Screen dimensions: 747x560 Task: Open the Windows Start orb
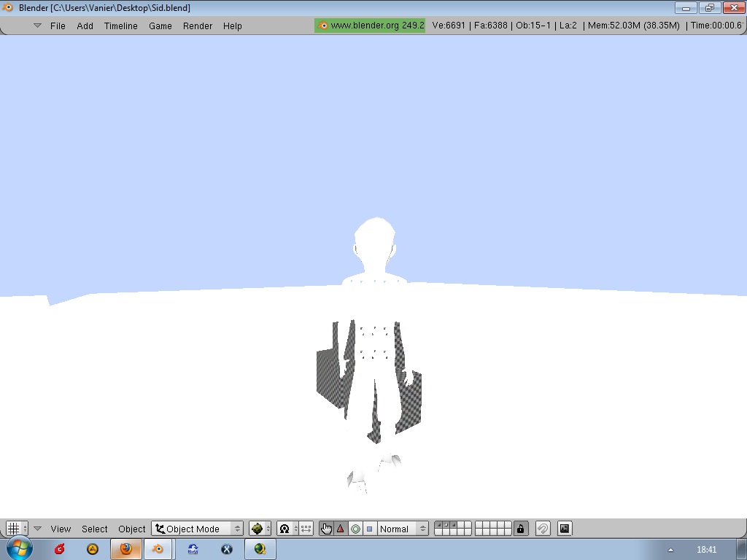pos(19,548)
